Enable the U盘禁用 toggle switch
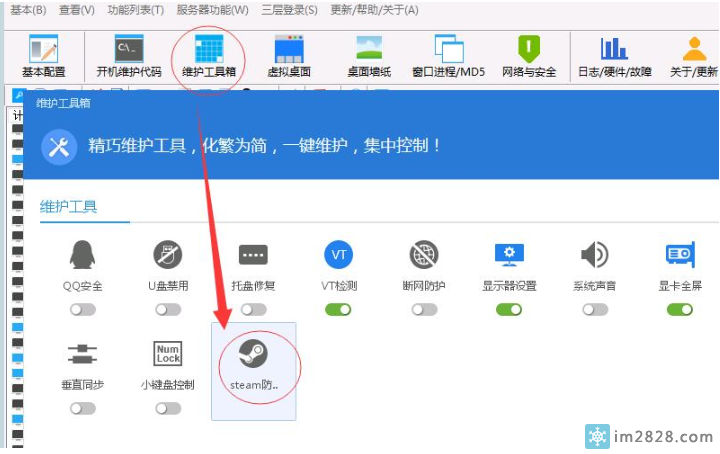 coord(168,309)
